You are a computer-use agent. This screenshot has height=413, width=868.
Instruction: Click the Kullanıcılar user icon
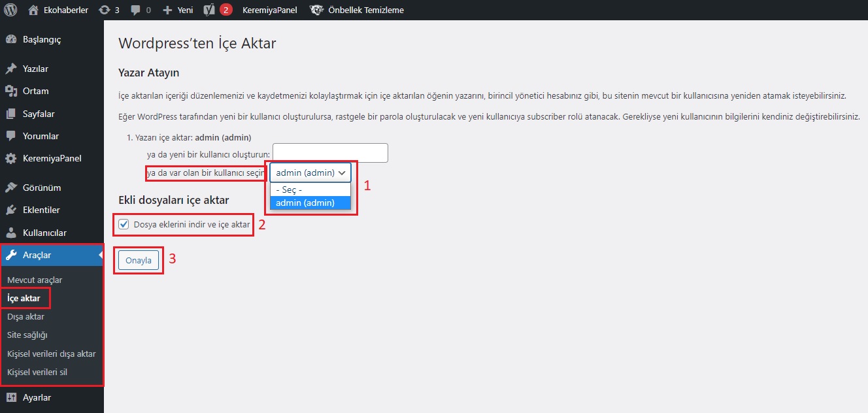point(10,233)
